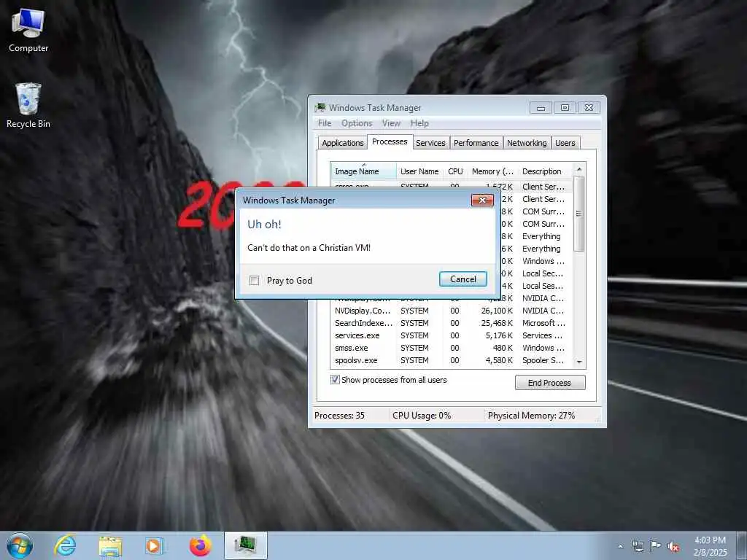The width and height of the screenshot is (747, 560).
Task: Open the Computer desktop icon
Action: [x=28, y=30]
